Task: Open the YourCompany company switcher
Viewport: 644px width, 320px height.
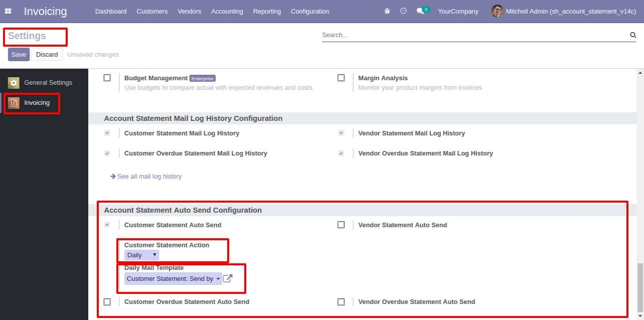Action: click(458, 11)
